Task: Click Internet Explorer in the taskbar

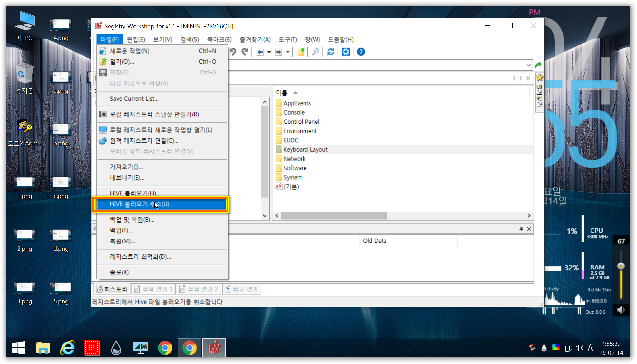Action: point(68,348)
